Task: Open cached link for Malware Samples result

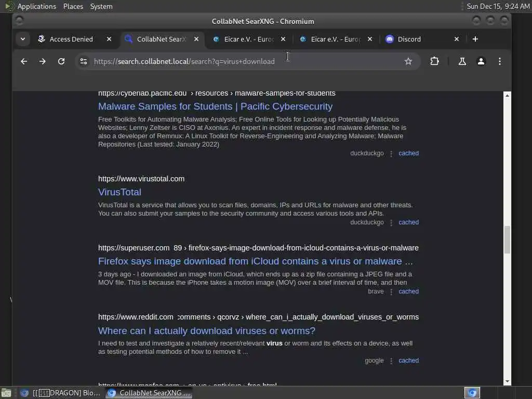Action: pyautogui.click(x=408, y=153)
